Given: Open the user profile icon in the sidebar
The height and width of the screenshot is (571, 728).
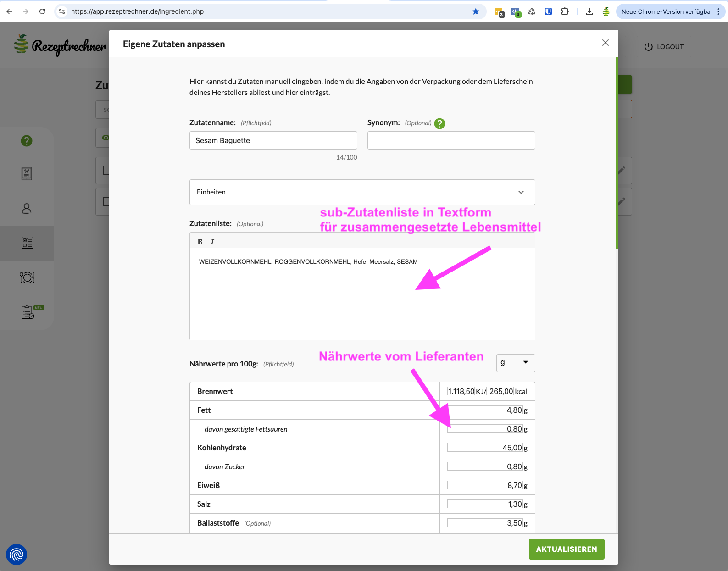Looking at the screenshot, I should (x=27, y=209).
